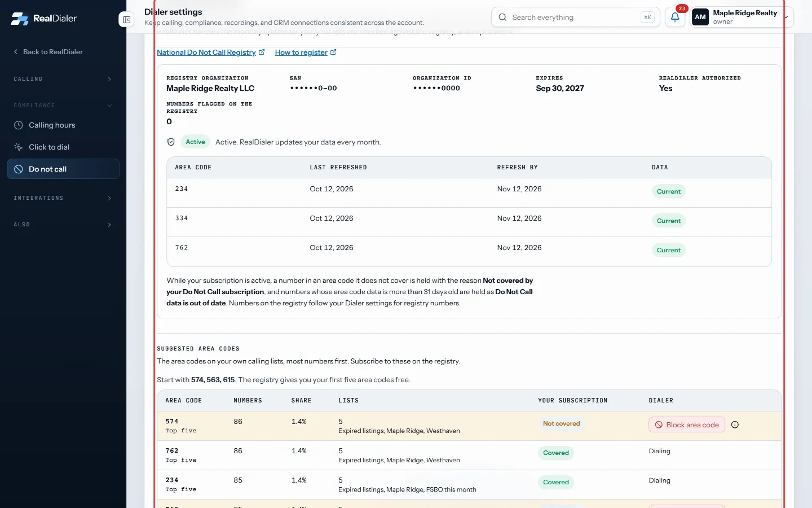Click the Refresh By column header
Screen dimensions: 812x508
click(518, 168)
